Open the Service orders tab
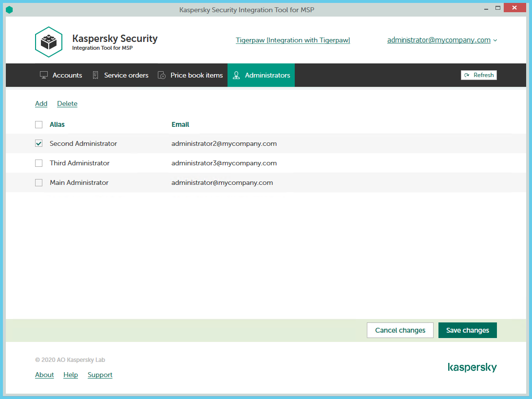The image size is (532, 399). pos(126,75)
